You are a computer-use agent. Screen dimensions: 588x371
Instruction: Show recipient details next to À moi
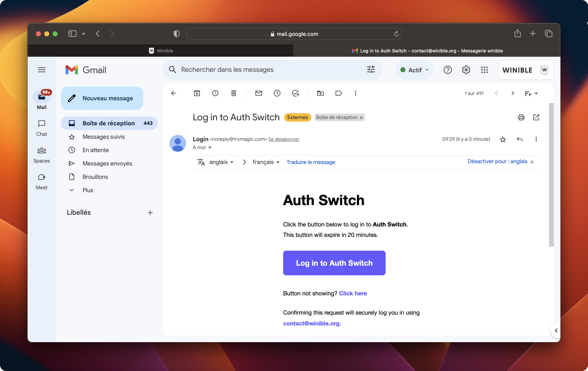210,147
